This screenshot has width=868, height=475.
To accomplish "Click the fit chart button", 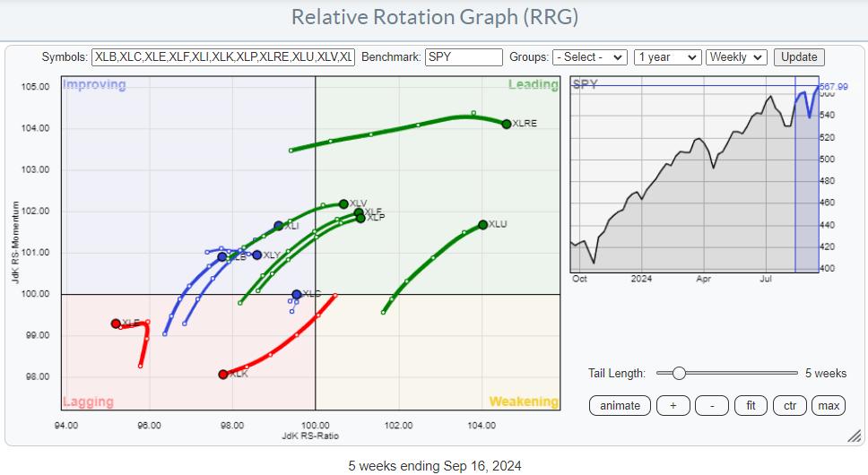I will tap(751, 405).
